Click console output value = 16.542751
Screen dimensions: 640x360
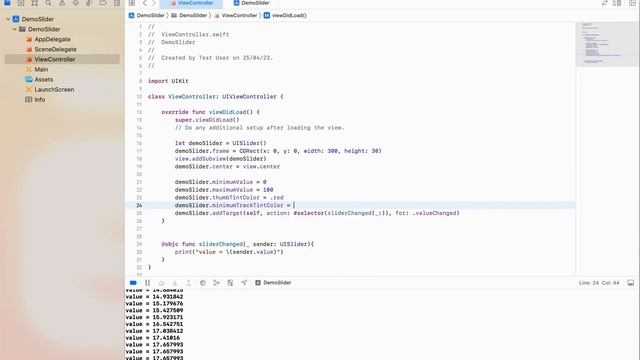click(154, 324)
